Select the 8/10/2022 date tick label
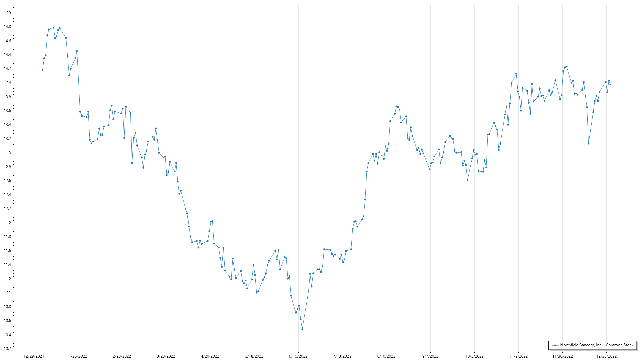 pos(386,356)
